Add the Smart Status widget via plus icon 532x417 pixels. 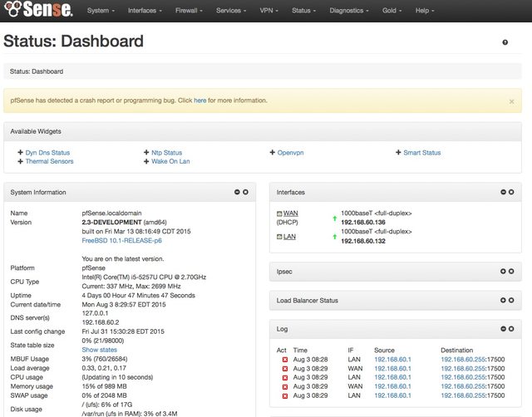coord(398,153)
